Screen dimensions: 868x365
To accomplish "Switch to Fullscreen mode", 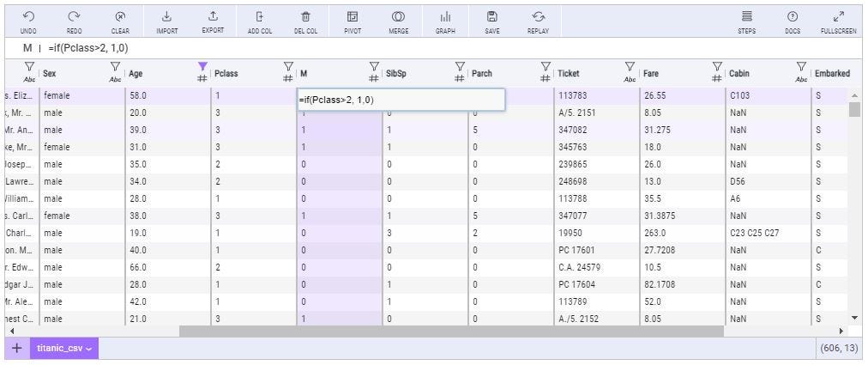I will pos(839,22).
